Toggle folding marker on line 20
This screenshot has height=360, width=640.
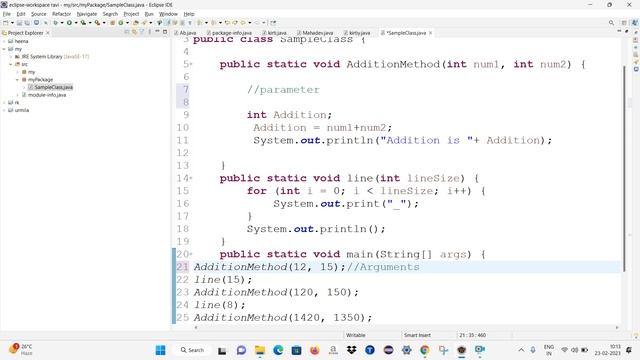[191, 254]
